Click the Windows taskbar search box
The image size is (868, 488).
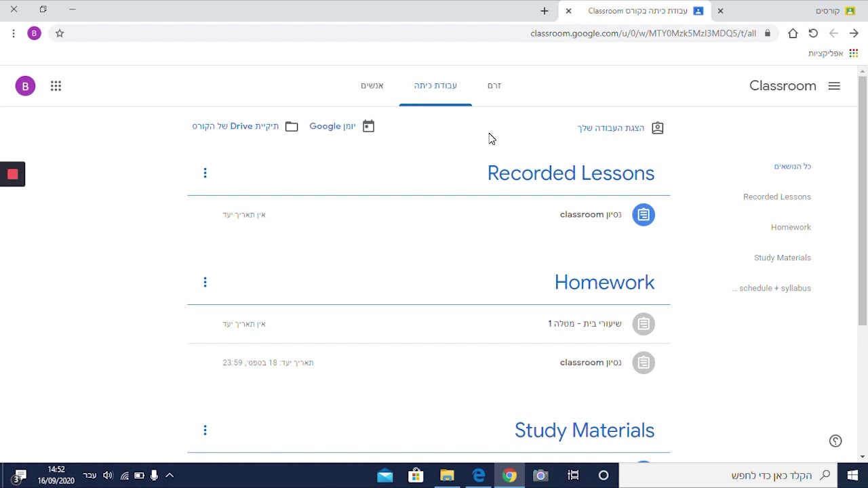pyautogui.click(x=729, y=476)
